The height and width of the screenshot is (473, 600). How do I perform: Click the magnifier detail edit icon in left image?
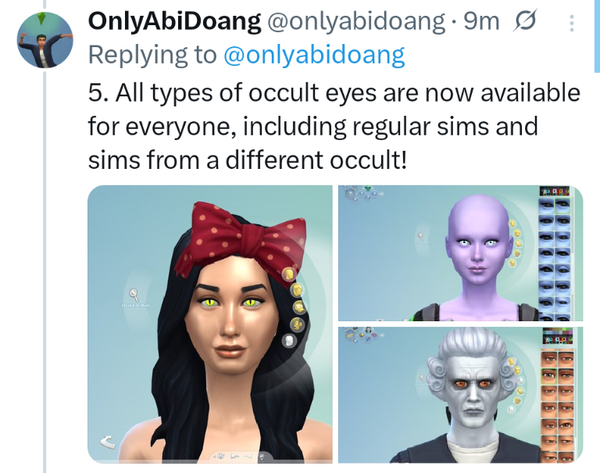click(x=134, y=294)
